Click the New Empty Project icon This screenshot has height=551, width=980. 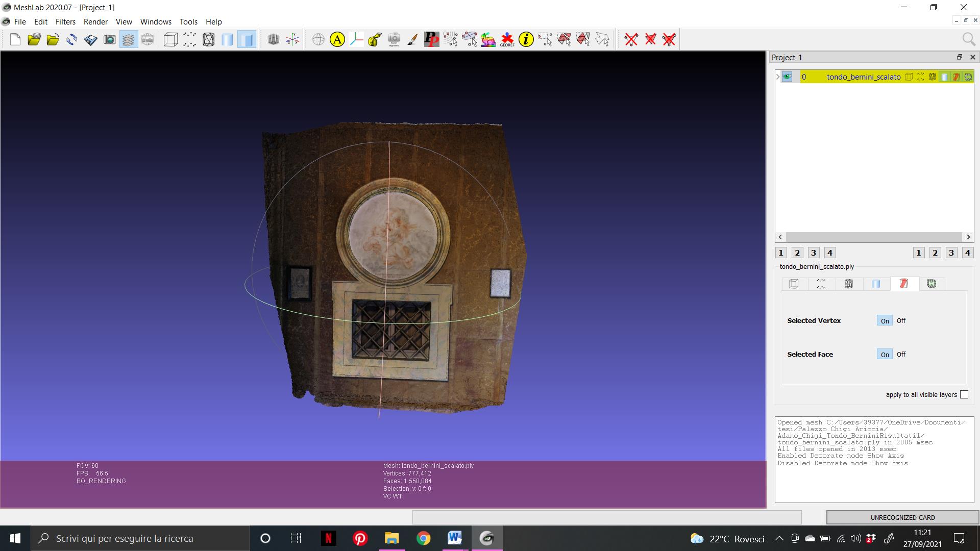tap(15, 39)
